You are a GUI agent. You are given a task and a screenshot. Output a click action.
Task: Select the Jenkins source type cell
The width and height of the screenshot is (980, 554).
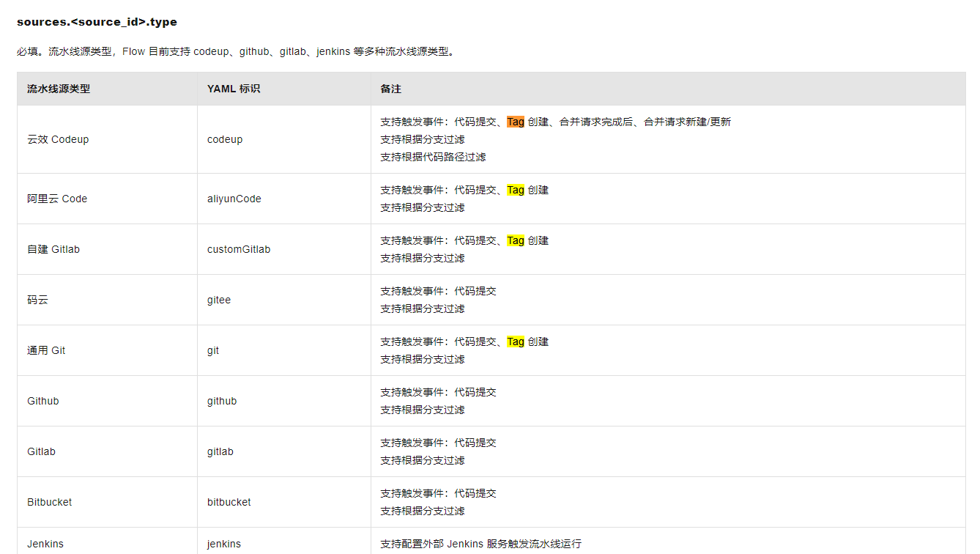(107, 541)
